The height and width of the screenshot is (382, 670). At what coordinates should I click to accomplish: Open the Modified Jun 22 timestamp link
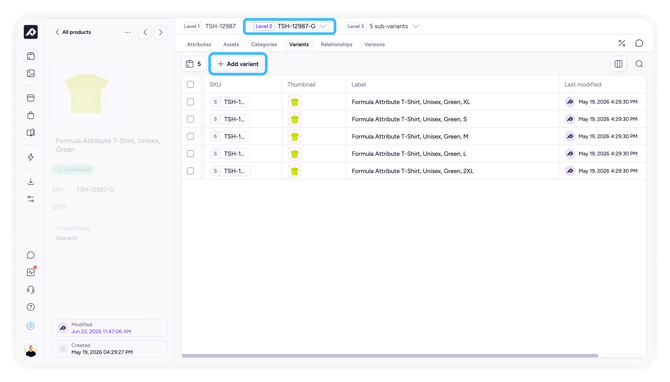point(101,332)
